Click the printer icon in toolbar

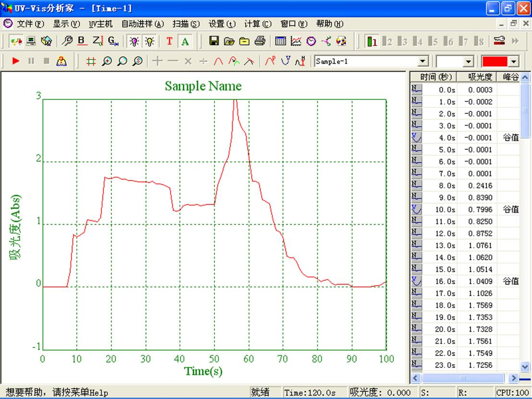tap(260, 42)
